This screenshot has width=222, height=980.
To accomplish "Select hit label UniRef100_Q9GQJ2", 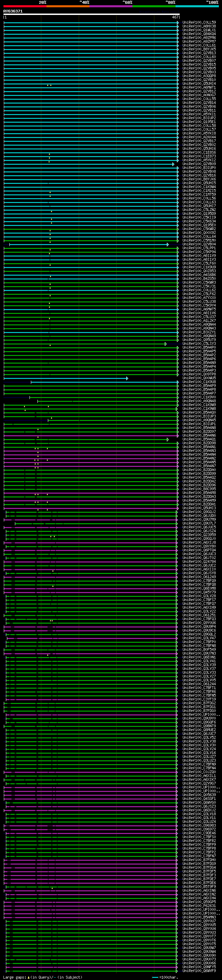I will click(x=199, y=512).
